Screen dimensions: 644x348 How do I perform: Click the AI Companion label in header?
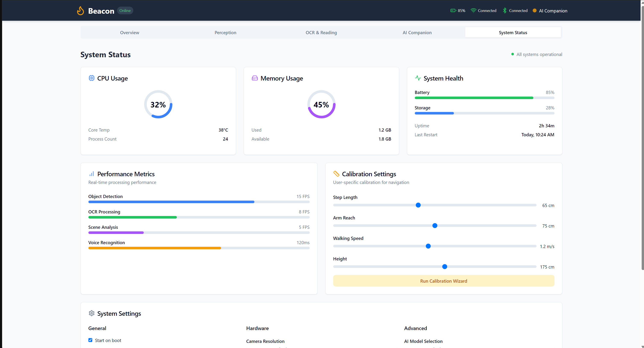(553, 11)
